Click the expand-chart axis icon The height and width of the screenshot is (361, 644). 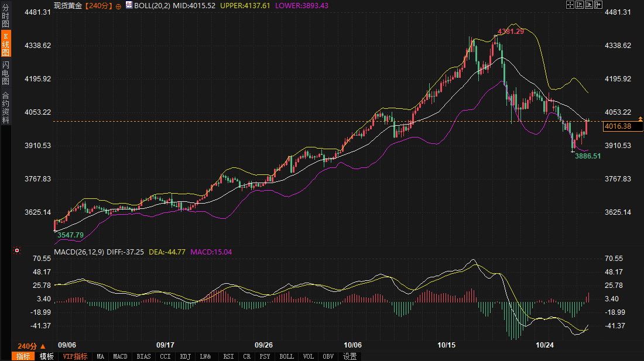[x=589, y=5]
